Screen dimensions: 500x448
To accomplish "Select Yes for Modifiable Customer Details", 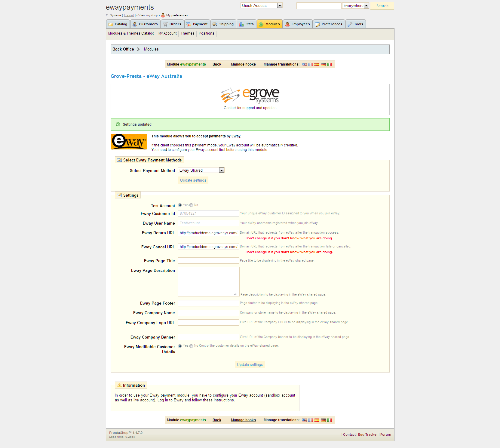I will pyautogui.click(x=180, y=346).
